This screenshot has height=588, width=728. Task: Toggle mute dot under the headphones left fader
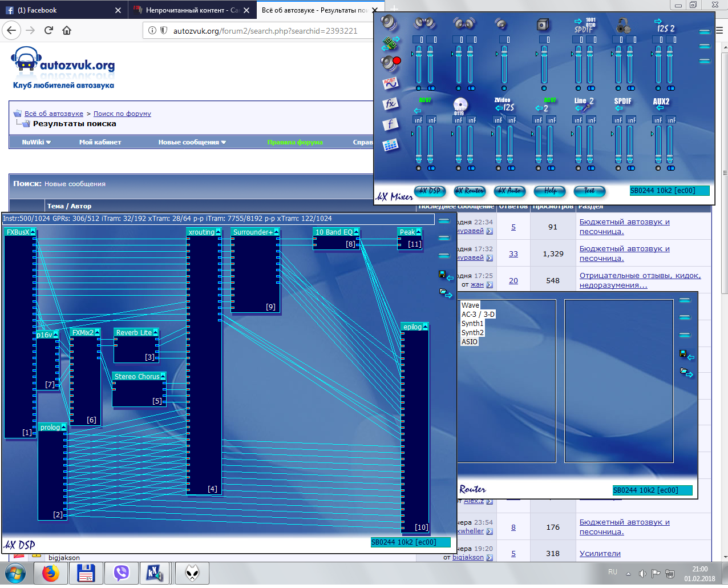[x=618, y=88]
